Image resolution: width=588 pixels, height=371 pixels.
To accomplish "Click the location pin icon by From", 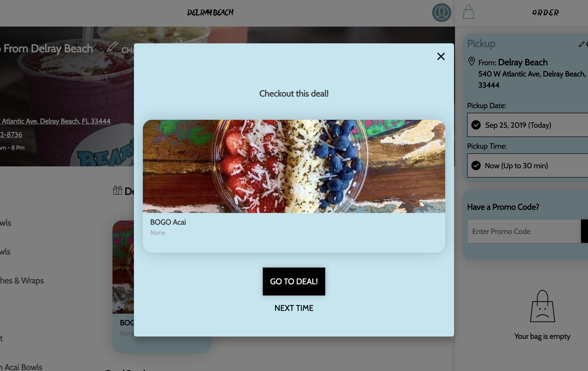I will (472, 62).
